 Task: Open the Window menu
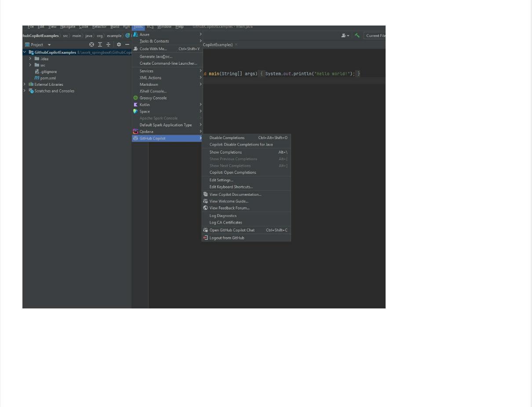pos(164,27)
